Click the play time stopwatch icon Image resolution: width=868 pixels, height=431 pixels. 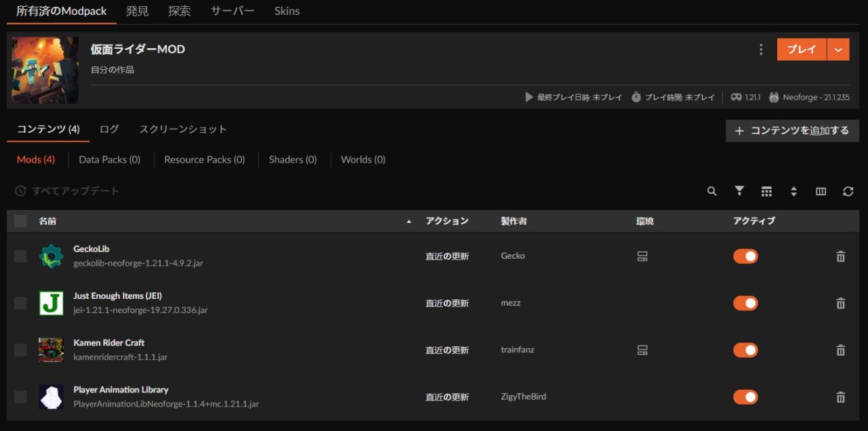click(636, 97)
